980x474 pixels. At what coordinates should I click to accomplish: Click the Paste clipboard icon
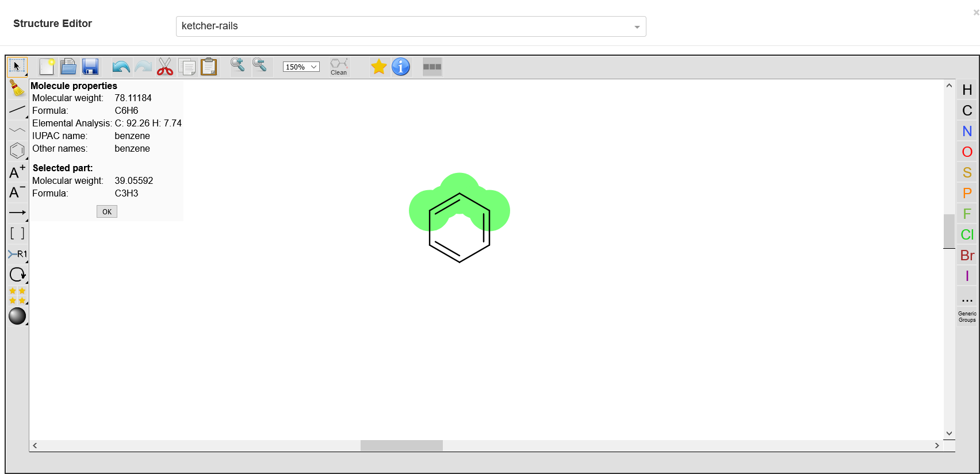209,67
